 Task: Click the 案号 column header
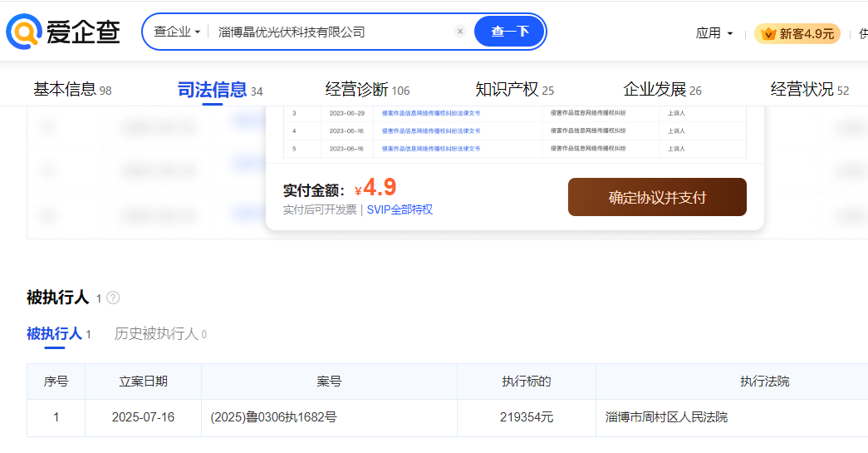[330, 382]
